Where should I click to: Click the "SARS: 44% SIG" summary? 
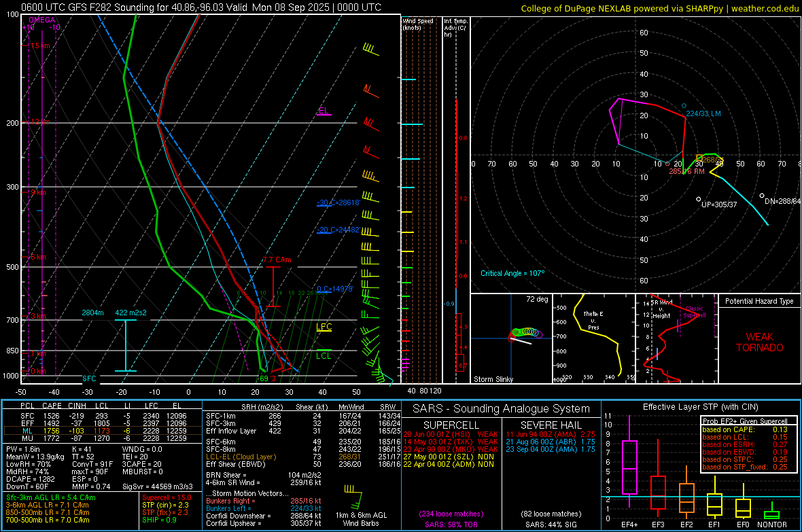pos(551,525)
